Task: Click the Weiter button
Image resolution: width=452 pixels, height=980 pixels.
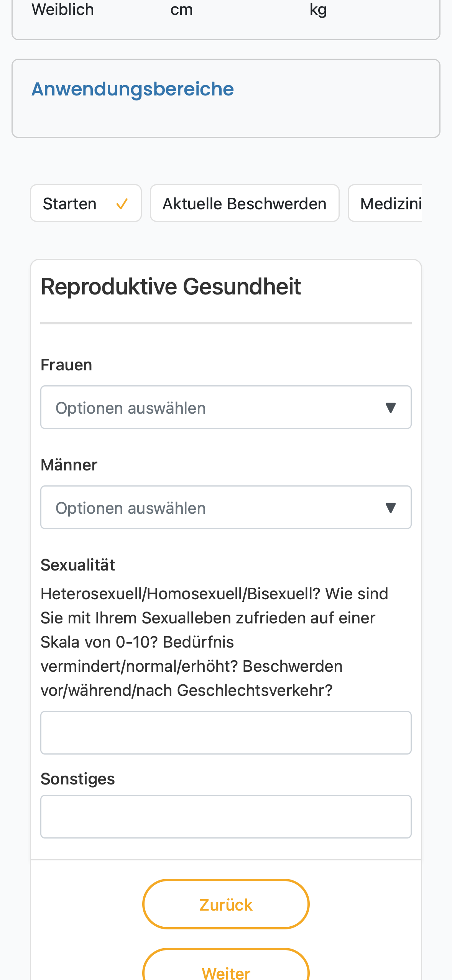Action: pyautogui.click(x=226, y=965)
